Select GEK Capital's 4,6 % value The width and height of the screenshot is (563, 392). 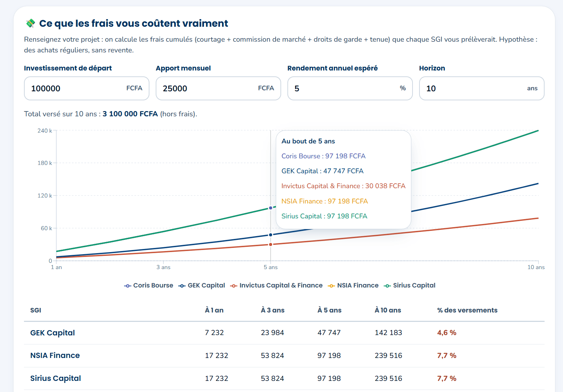pyautogui.click(x=447, y=333)
